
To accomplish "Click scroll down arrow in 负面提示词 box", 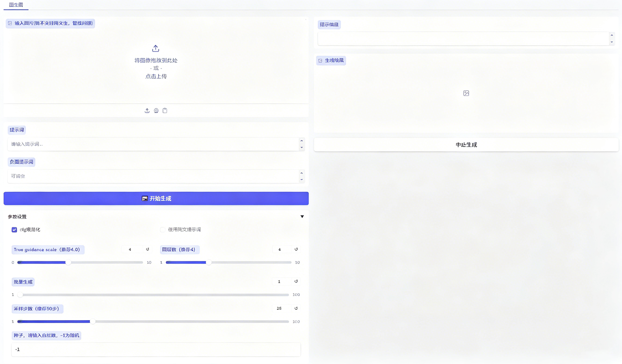I will (x=301, y=180).
